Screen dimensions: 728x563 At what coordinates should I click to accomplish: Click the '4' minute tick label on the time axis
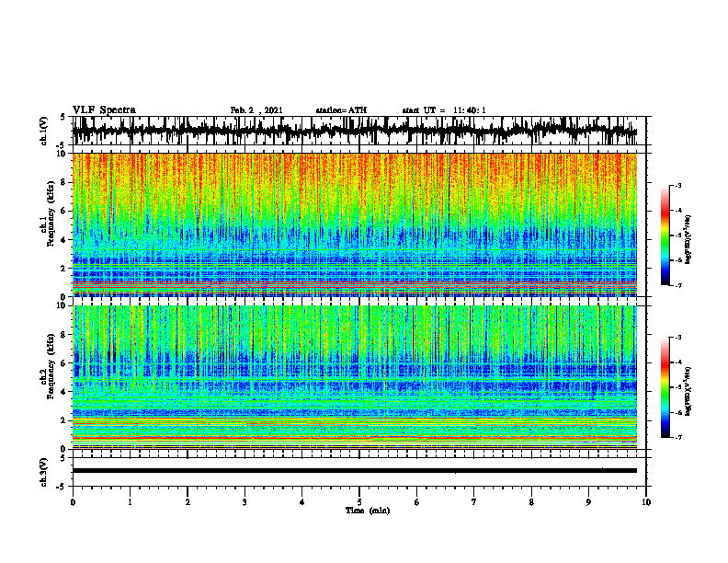(x=302, y=502)
